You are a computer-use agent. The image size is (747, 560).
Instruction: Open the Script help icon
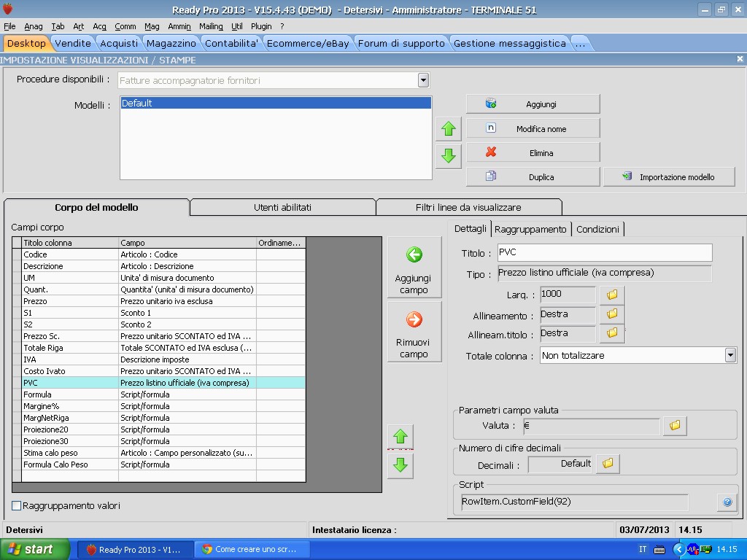coord(727,502)
